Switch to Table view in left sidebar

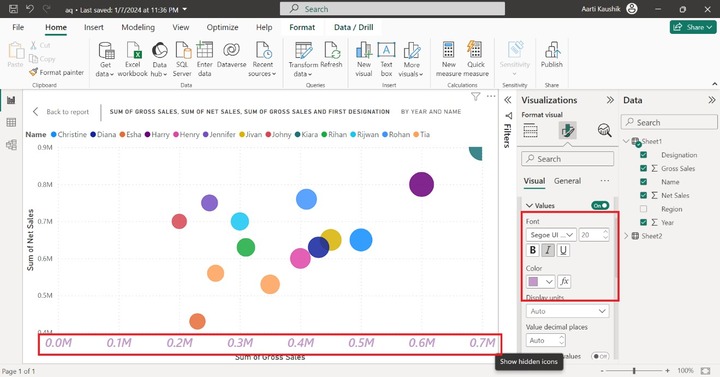tap(11, 122)
